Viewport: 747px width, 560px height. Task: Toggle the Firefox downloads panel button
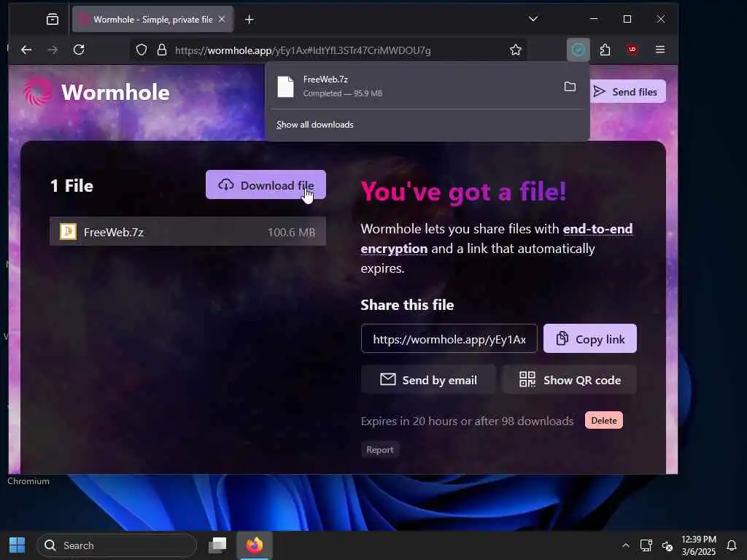coord(578,50)
